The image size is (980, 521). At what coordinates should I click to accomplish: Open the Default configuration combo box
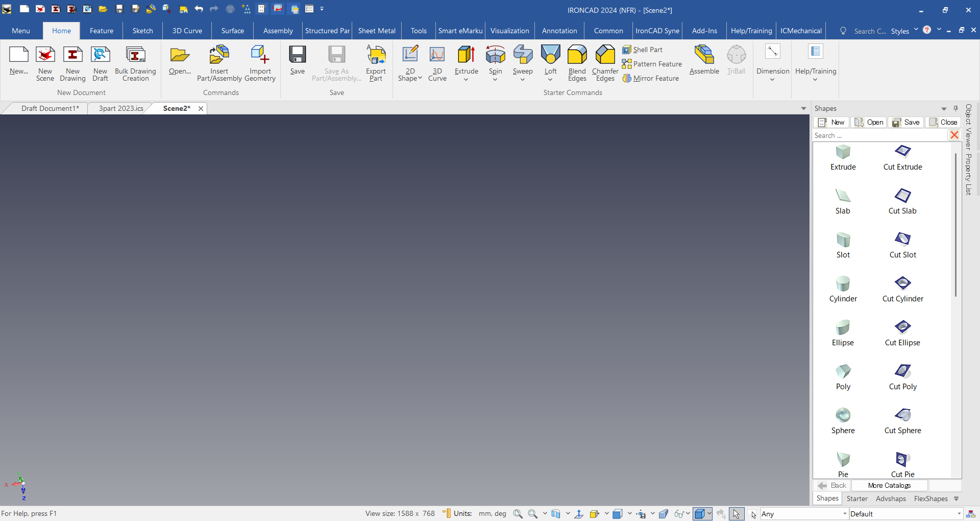point(906,514)
